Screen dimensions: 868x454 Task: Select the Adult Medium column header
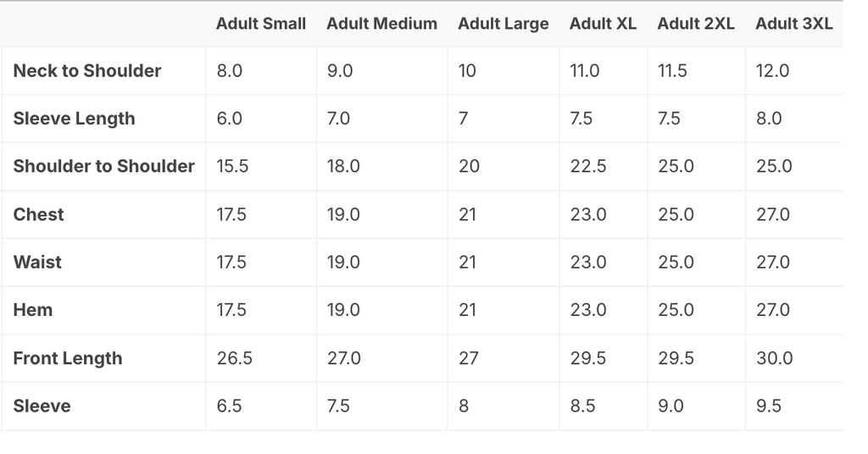[381, 24]
